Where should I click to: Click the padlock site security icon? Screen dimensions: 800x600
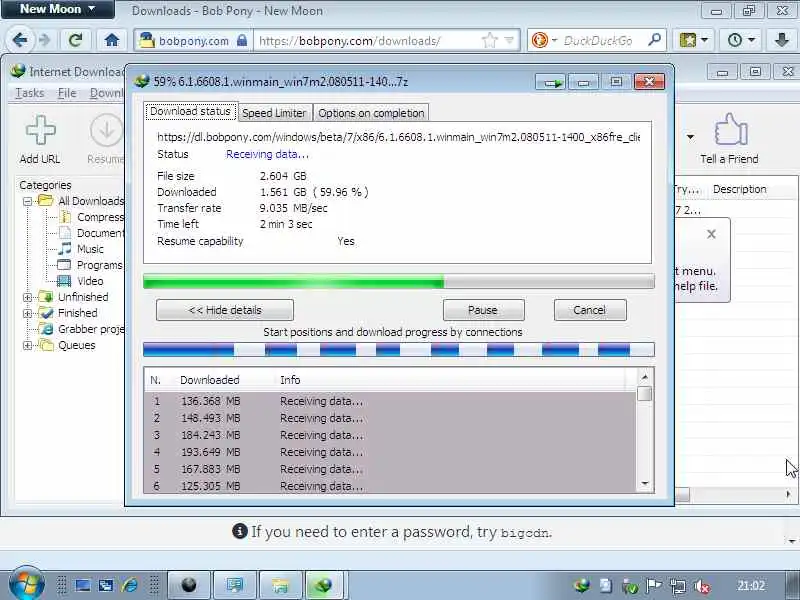[242, 40]
